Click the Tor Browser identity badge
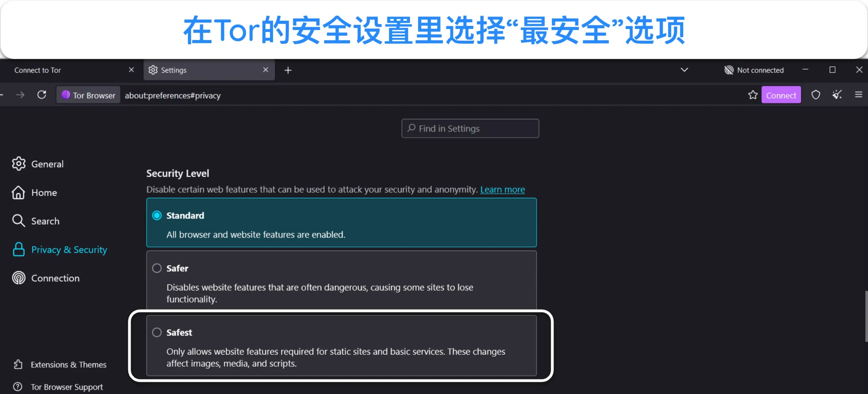The width and height of the screenshot is (868, 394). (x=88, y=95)
